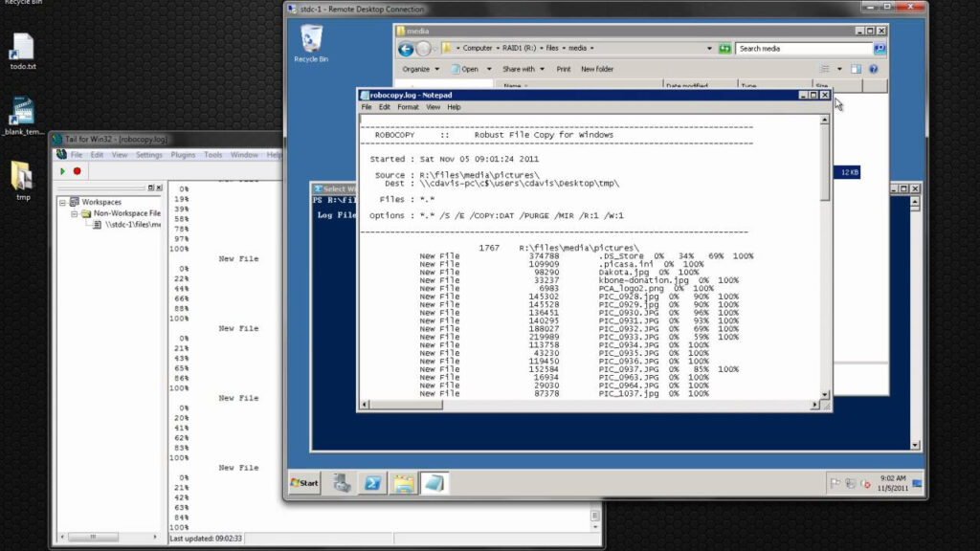Open Tail for Win32 Edit menu
Image resolution: width=980 pixels, height=551 pixels.
click(97, 155)
